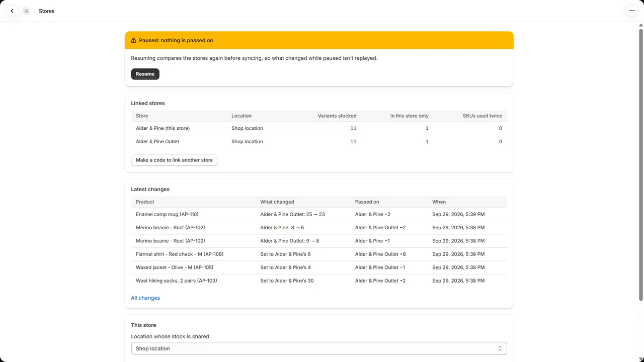Click the Location whose stock is shared label

pos(170,336)
